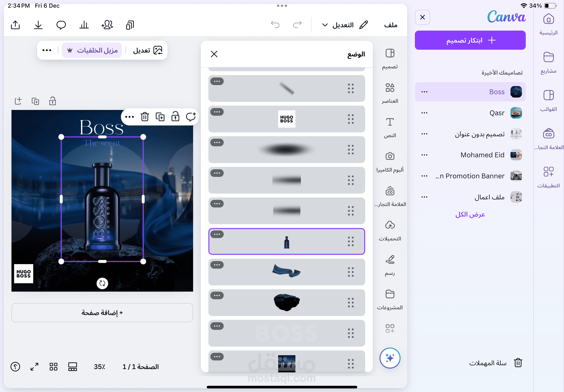Switch to grid view of pages

pos(53,367)
